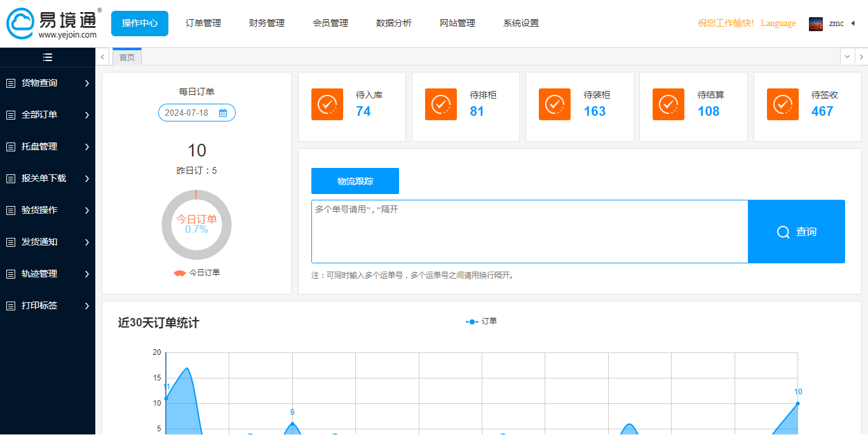Open the tab list dropdown arrow
Screen dimensions: 868x437
coord(847,57)
